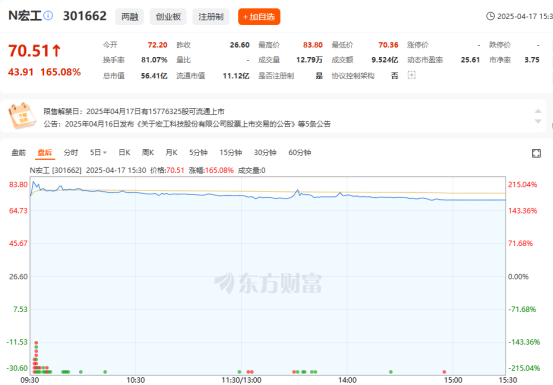Click the up arrow on the announcements scroller
553x385 pixels.
pos(538,111)
